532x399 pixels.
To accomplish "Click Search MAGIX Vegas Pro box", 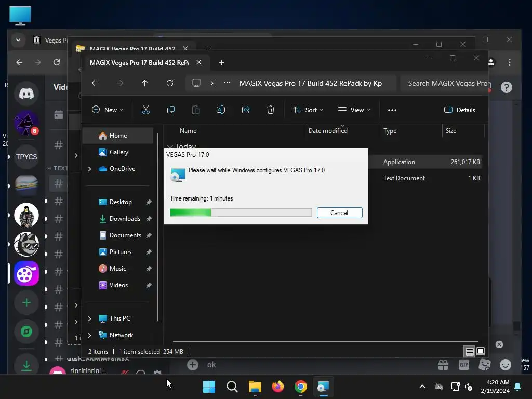I will coord(444,83).
